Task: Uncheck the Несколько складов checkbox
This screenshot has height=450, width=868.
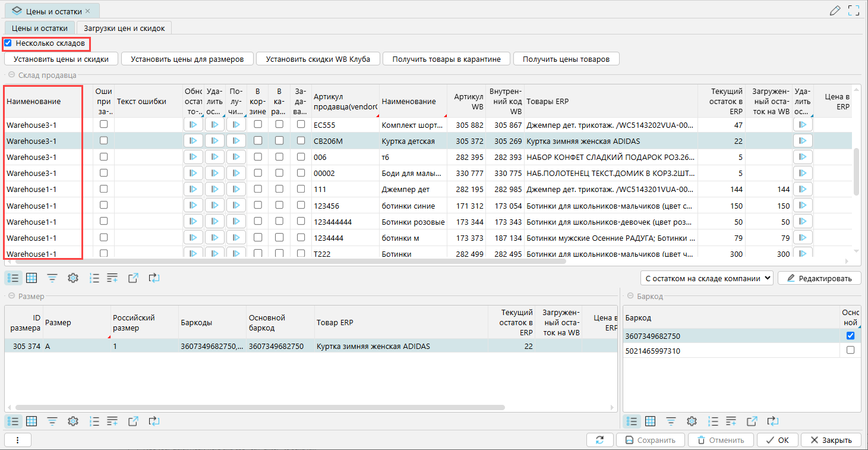Action: [8, 43]
